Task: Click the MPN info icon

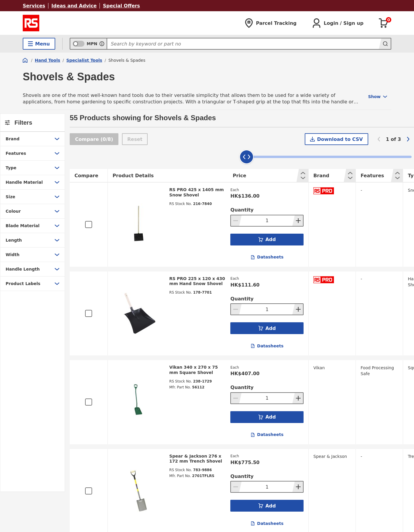Action: point(102,44)
